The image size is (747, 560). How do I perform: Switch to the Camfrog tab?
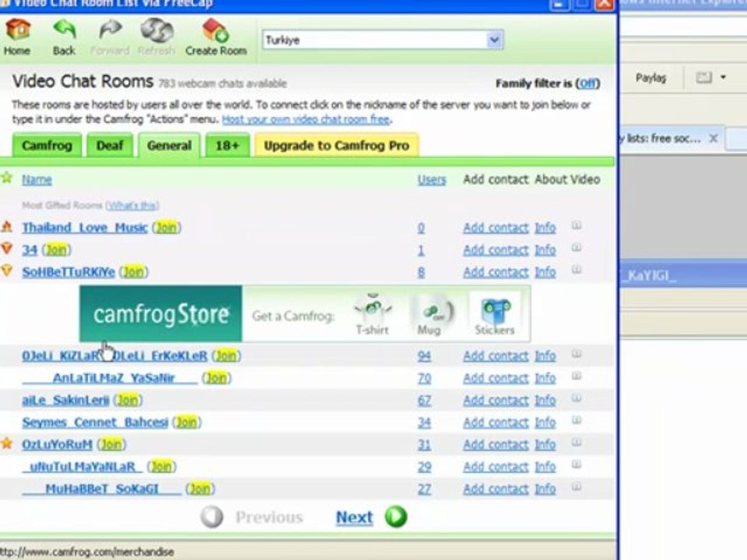coord(47,145)
